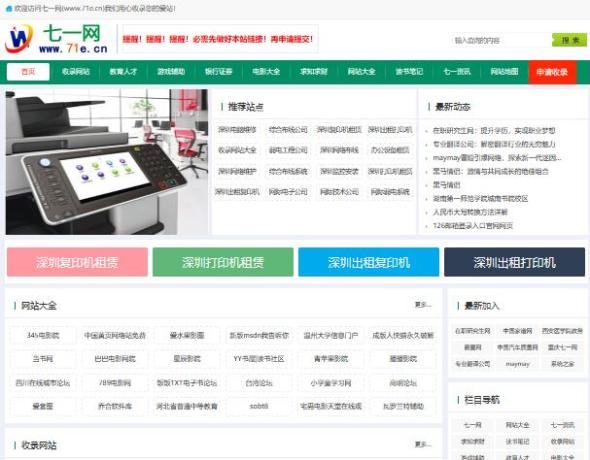
Task: Go to 游戏辅助 in the navigation bar
Action: [x=171, y=71]
